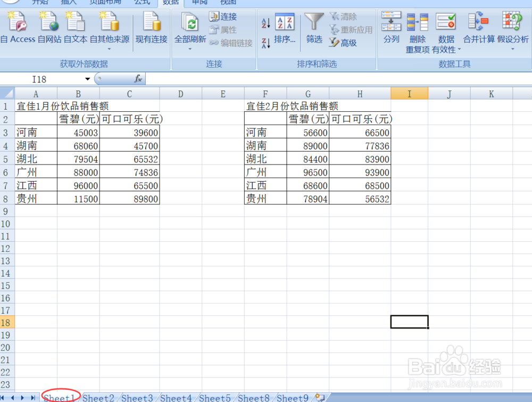This screenshot has height=402, width=532.
Task: Switch to Sheet2 tab
Action: click(x=98, y=398)
